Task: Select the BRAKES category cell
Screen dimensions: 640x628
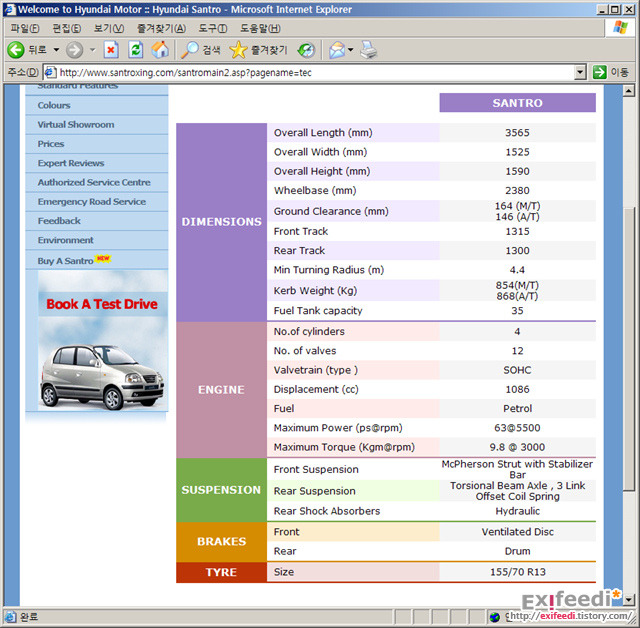Action: point(222,541)
